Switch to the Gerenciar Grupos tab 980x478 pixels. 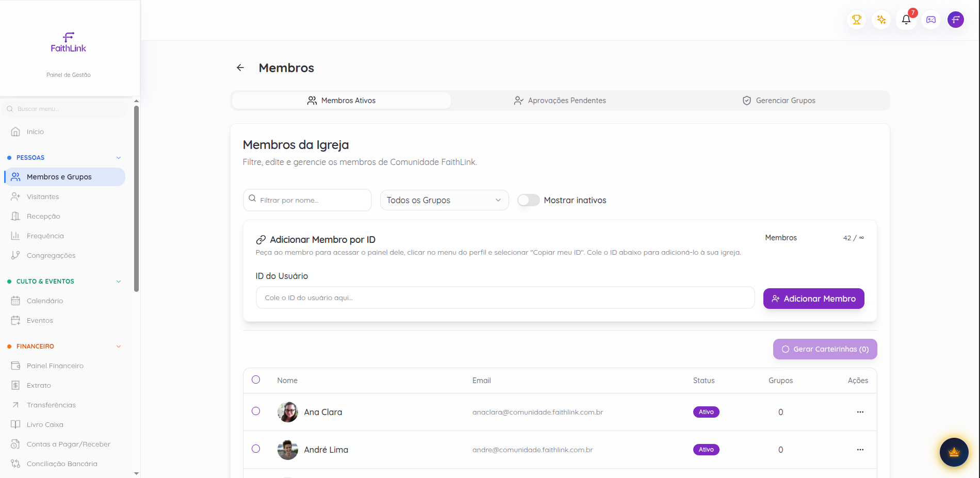pos(779,101)
